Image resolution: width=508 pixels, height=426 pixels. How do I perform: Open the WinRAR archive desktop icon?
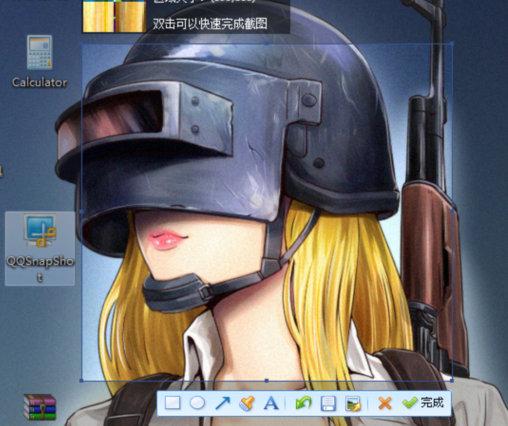[40, 407]
